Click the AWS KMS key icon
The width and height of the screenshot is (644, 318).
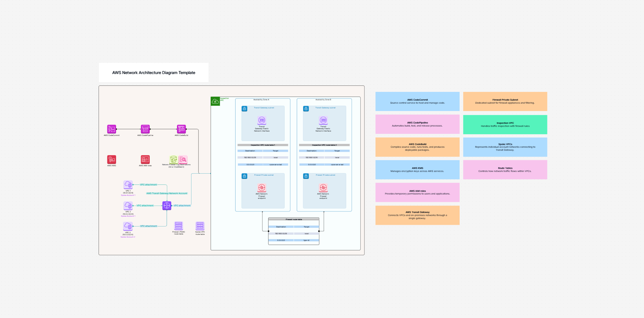click(112, 160)
